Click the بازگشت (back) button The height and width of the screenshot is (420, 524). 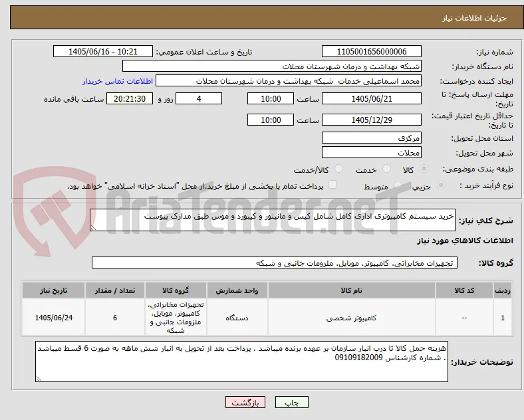(245, 402)
